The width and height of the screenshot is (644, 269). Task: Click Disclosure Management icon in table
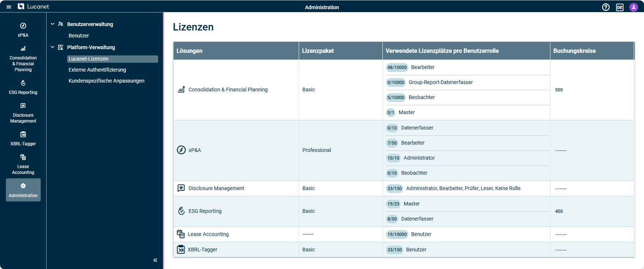click(x=181, y=188)
